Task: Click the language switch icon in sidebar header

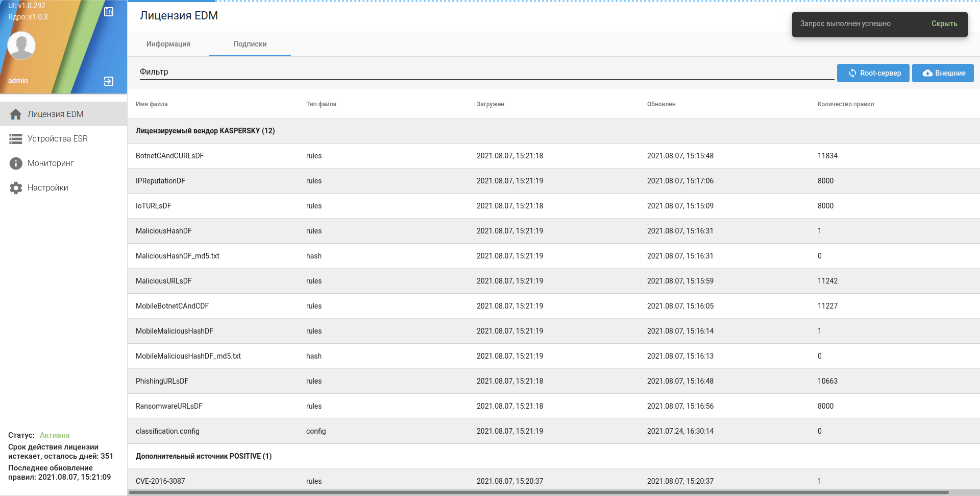Action: pos(109,12)
